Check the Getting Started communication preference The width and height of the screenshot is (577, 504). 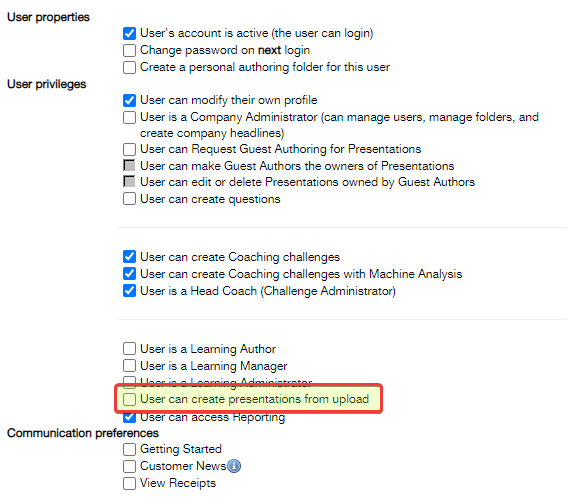[x=129, y=449]
